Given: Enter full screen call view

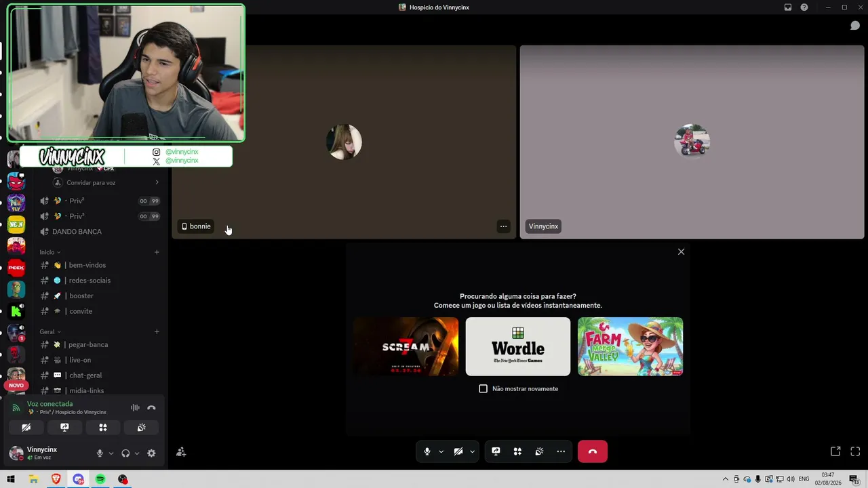Looking at the screenshot, I should (855, 451).
